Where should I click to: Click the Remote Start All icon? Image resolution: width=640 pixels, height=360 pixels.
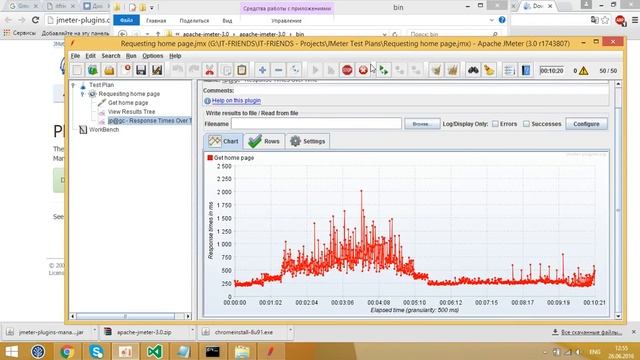click(x=383, y=70)
